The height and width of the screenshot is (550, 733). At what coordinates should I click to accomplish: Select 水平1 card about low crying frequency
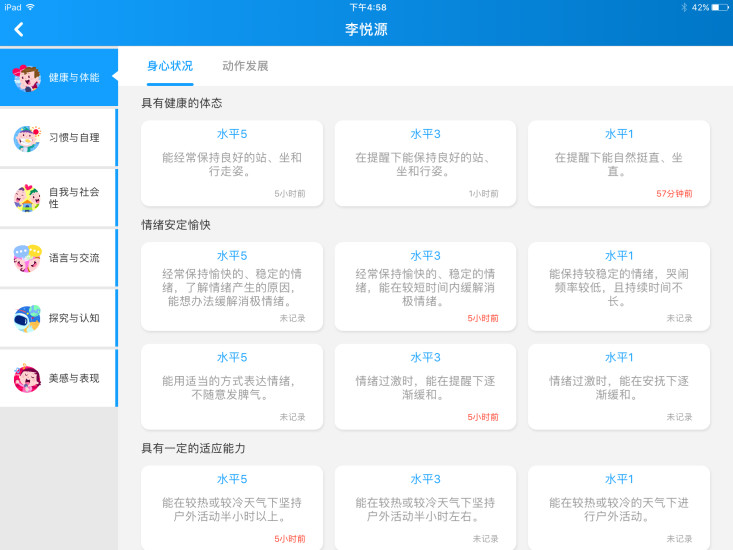click(x=618, y=286)
